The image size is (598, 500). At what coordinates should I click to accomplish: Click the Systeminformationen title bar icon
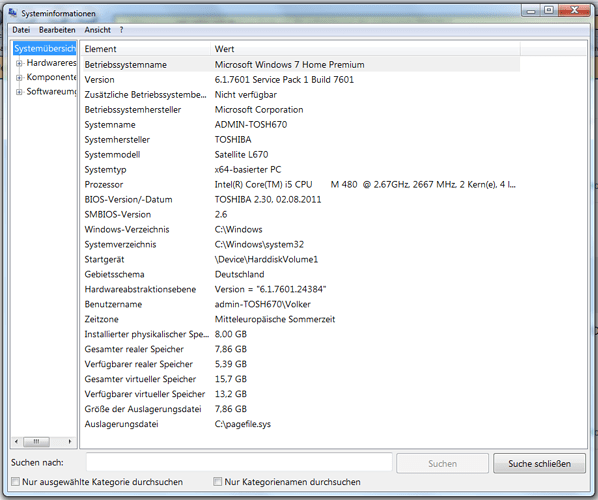coord(12,13)
